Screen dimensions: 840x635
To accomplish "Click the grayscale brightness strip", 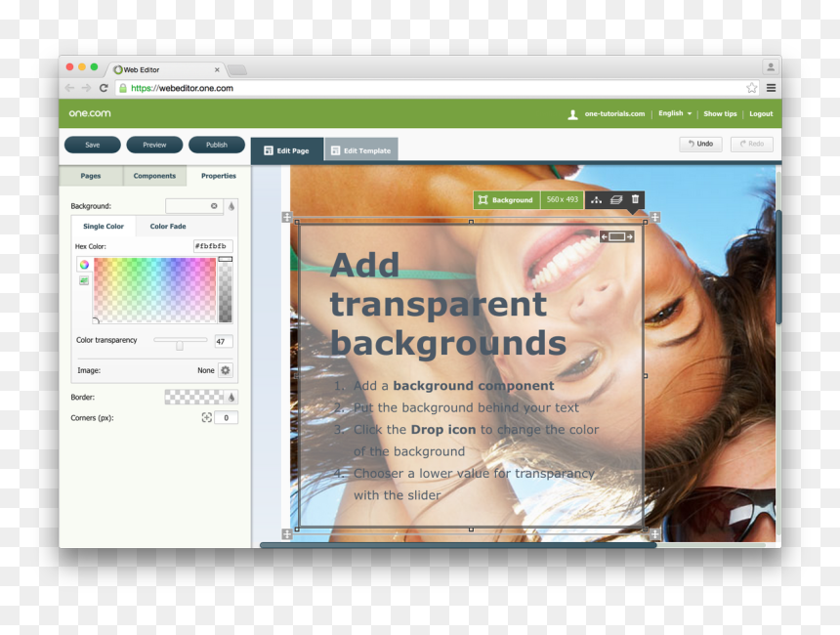I will click(226, 290).
